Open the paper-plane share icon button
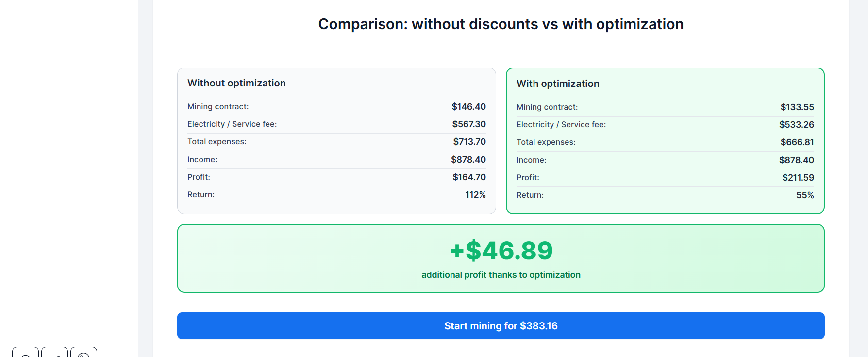 click(x=54, y=353)
